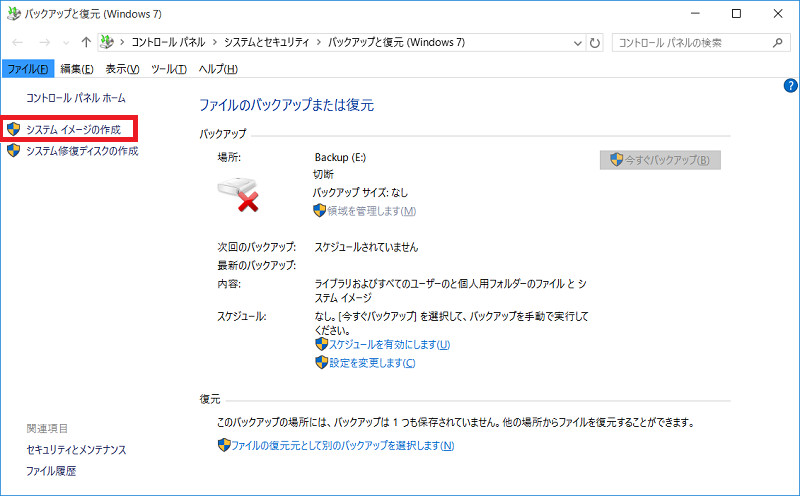Click the バックアップ サイズ: なし text
This screenshot has width=800, height=496.
tap(360, 193)
